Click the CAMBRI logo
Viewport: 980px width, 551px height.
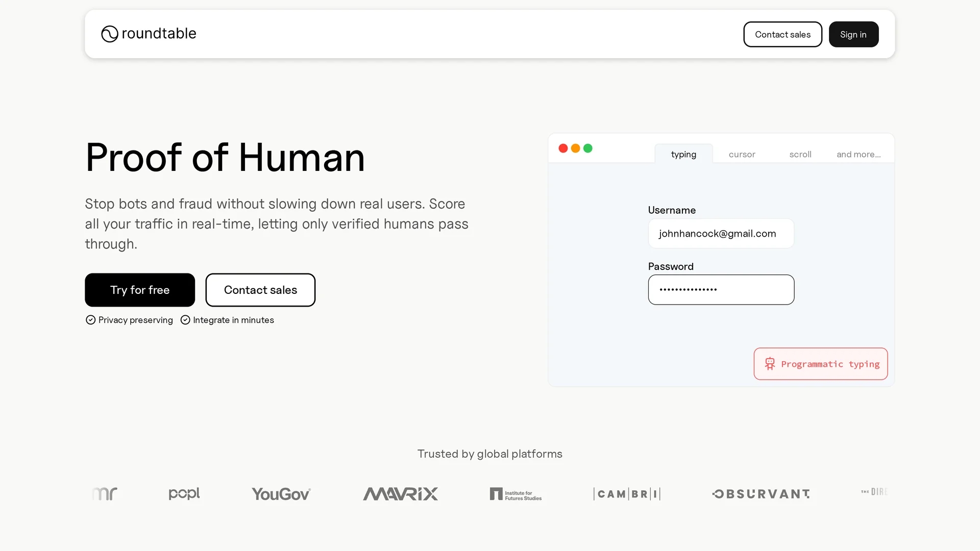click(x=627, y=494)
